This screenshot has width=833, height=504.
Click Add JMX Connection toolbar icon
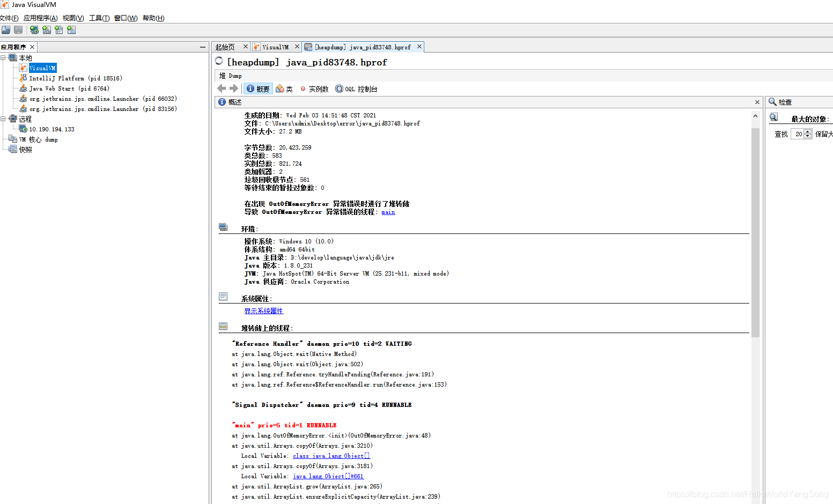[x=47, y=30]
